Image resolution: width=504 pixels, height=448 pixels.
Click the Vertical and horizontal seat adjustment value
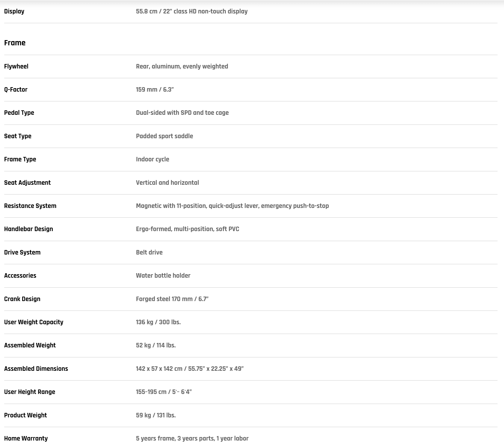click(167, 183)
